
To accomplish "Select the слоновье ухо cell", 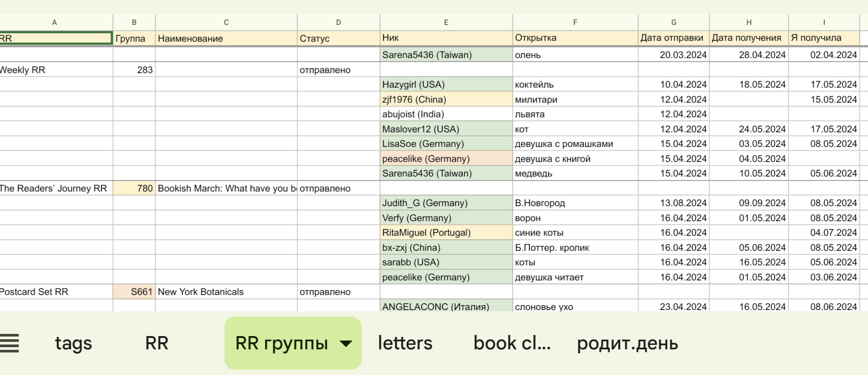I will [575, 306].
